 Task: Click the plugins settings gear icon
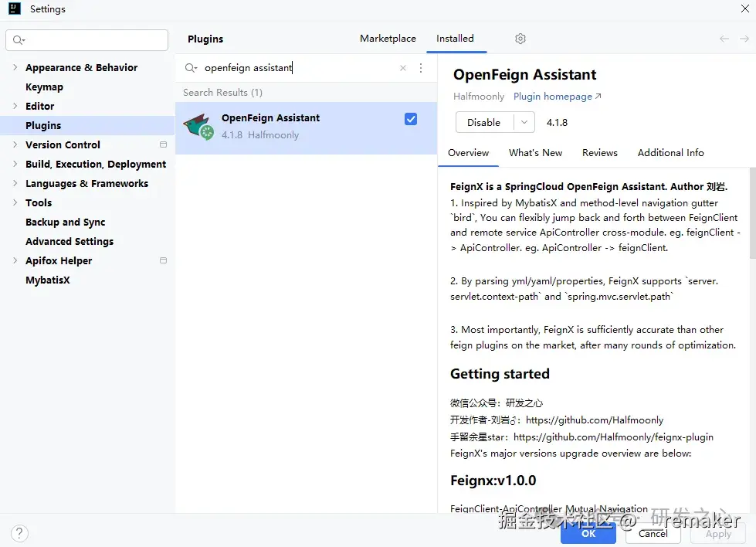(x=520, y=39)
